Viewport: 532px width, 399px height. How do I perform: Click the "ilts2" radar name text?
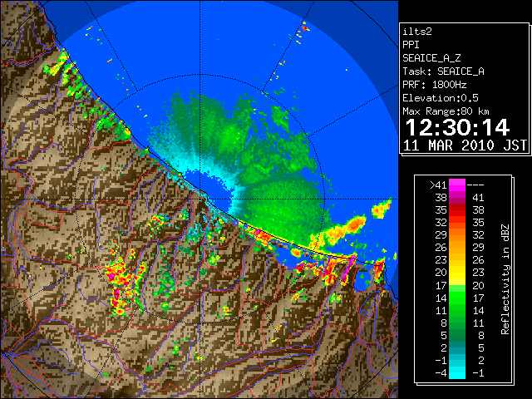click(417, 32)
